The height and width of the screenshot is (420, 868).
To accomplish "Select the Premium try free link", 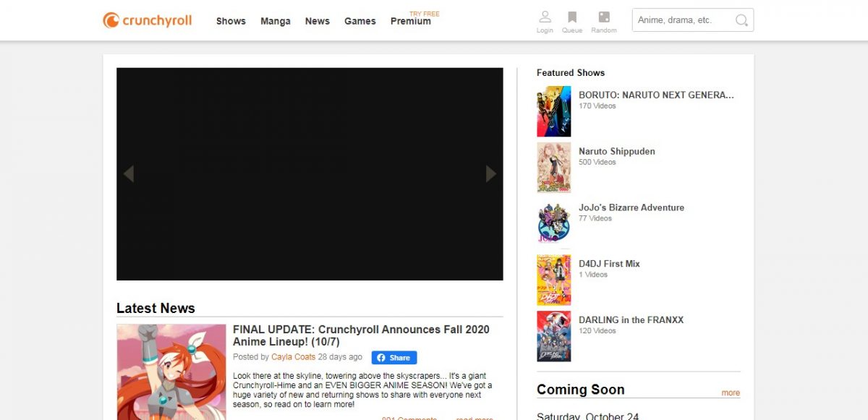I will pyautogui.click(x=411, y=21).
